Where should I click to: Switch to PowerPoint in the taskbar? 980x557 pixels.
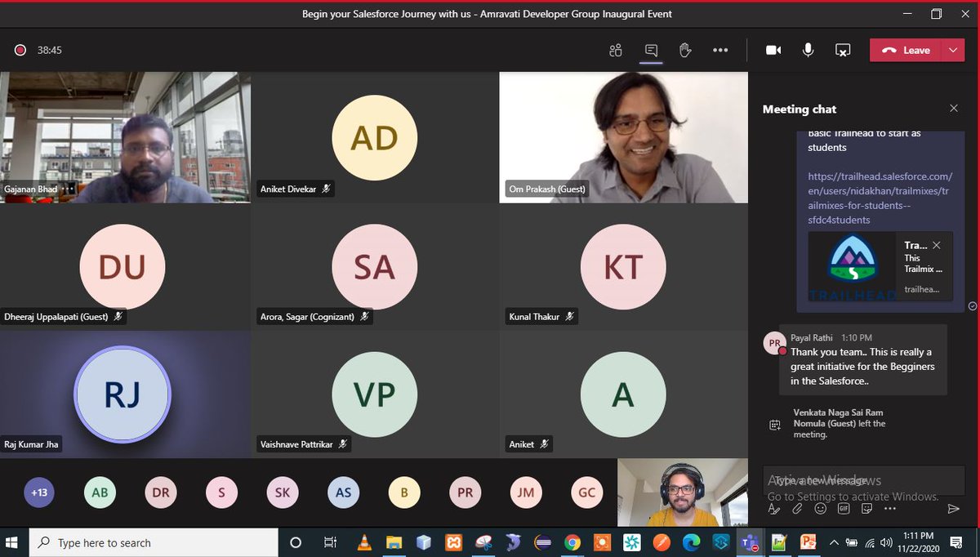(808, 542)
